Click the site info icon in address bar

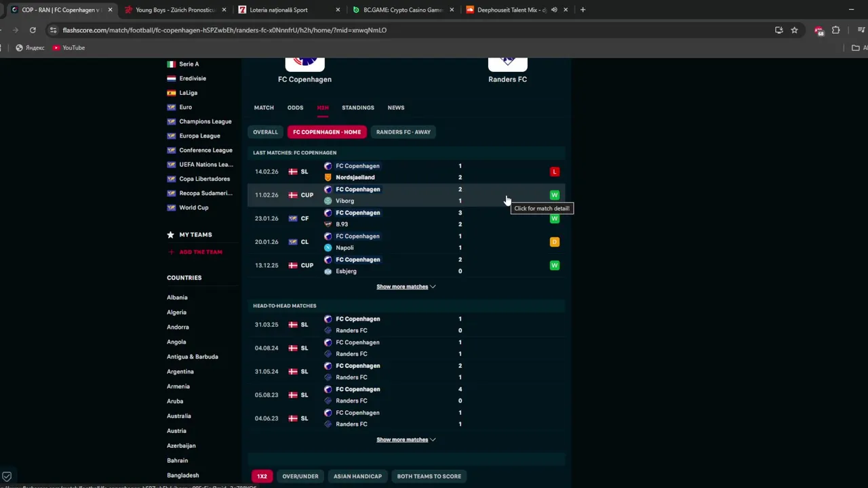(x=53, y=30)
